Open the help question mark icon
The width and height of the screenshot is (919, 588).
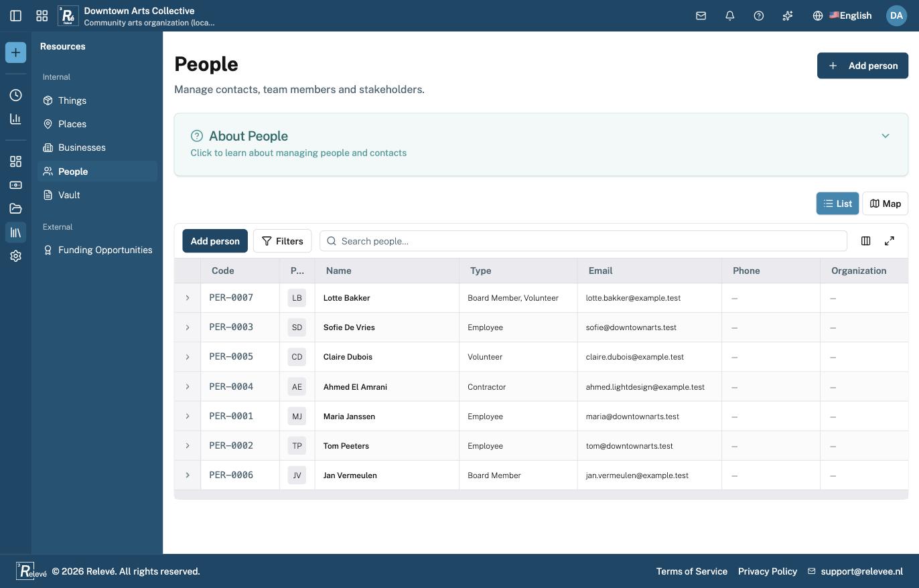click(759, 15)
